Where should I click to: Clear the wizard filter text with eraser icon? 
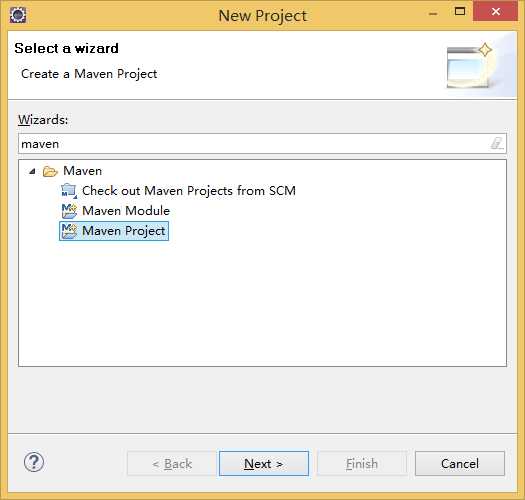point(497,143)
